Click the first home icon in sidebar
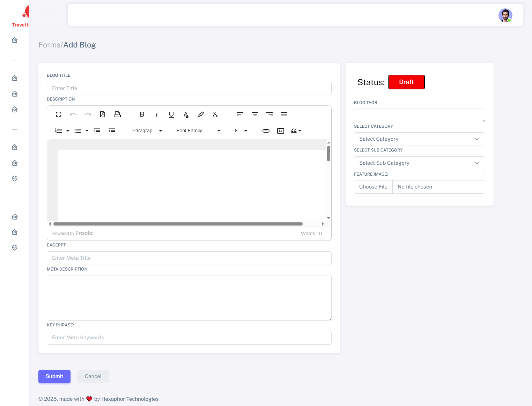Screen dimensions: 532x406 [x=15, y=40]
